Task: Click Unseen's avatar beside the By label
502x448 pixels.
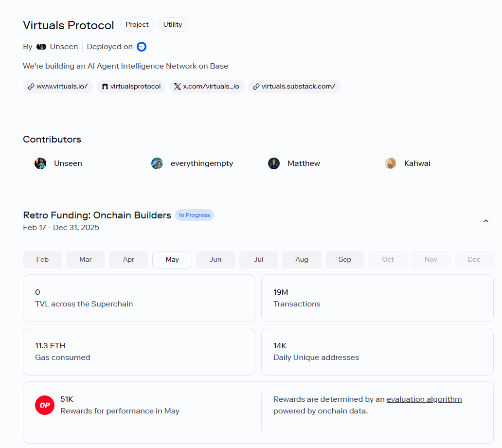Action: 41,47
